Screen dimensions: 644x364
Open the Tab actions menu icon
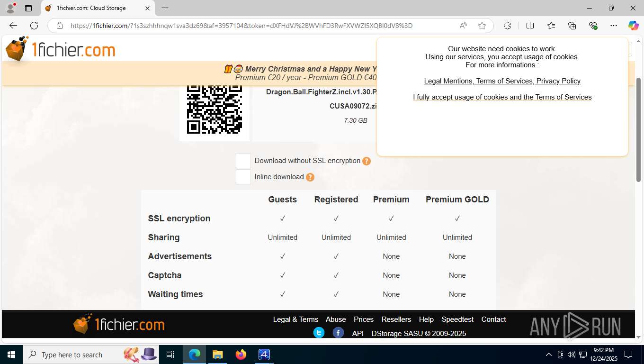pyautogui.click(x=28, y=8)
